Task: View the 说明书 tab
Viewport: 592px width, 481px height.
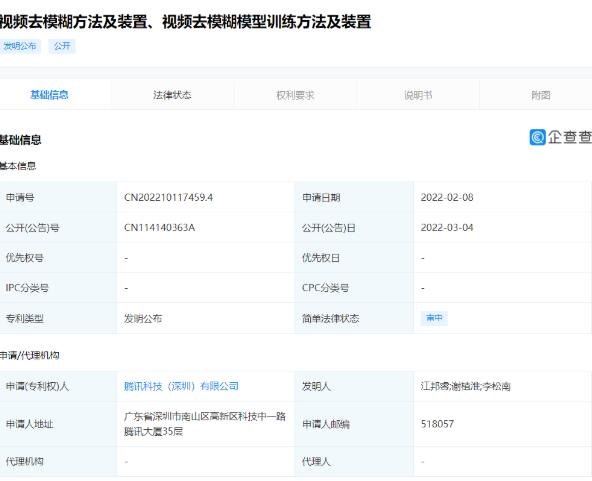Action: coord(418,95)
